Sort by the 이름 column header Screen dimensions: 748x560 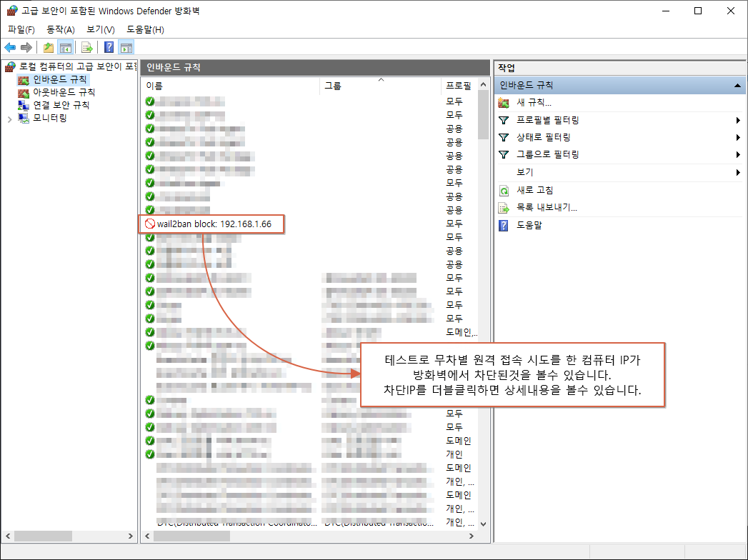click(x=231, y=86)
